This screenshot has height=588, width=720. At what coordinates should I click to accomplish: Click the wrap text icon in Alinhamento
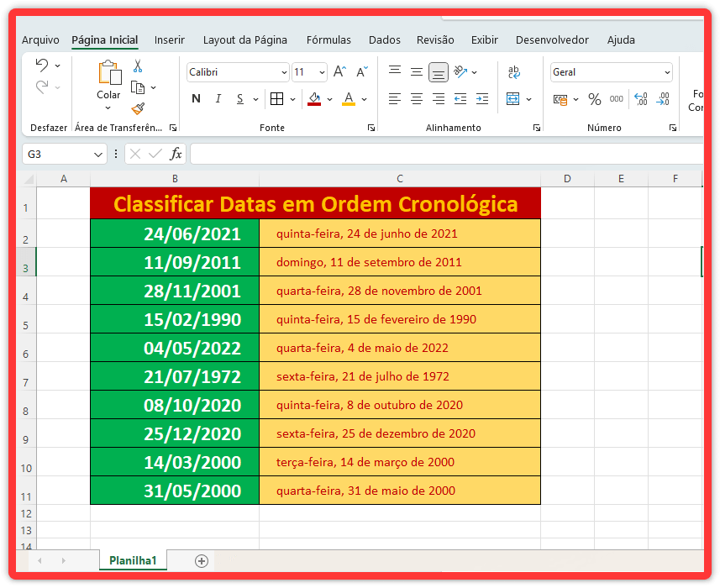click(x=514, y=72)
